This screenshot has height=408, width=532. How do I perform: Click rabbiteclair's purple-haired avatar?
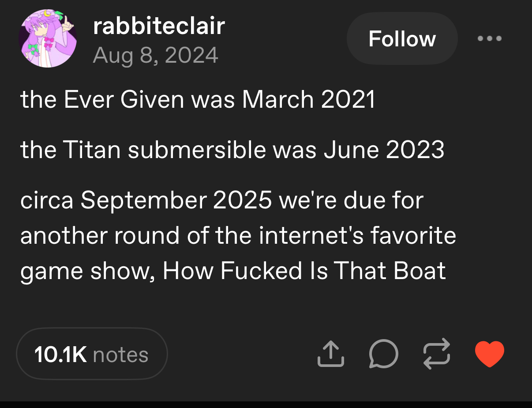pyautogui.click(x=48, y=39)
